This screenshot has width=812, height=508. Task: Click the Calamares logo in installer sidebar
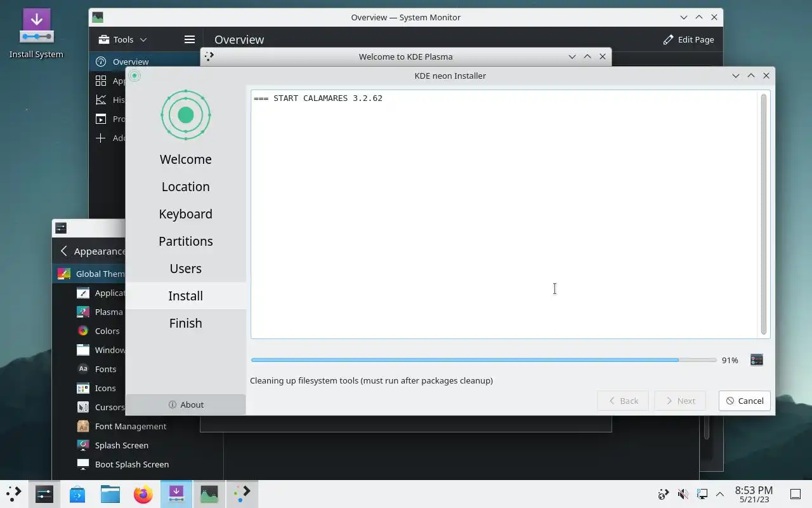[185, 115]
